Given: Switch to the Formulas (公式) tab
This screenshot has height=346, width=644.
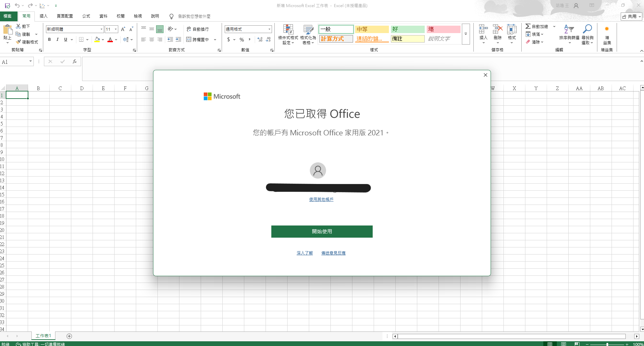Looking at the screenshot, I should click(x=86, y=16).
